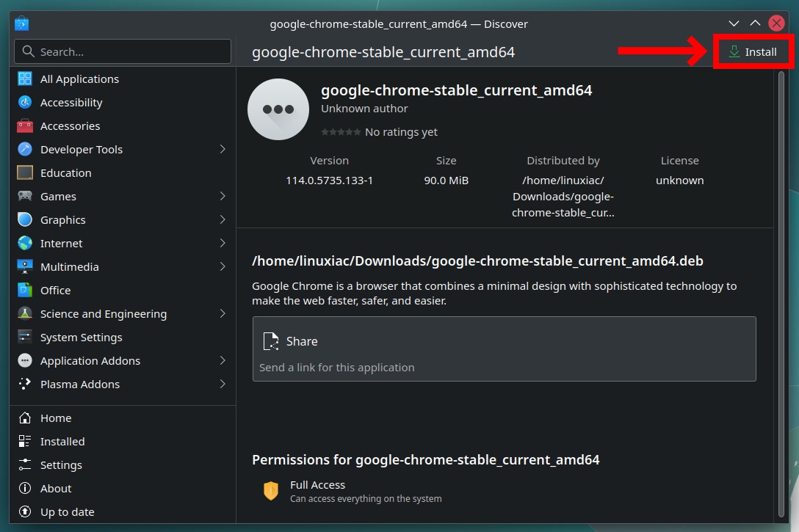The width and height of the screenshot is (799, 532).
Task: Minimize the Discover window
Action: click(734, 23)
